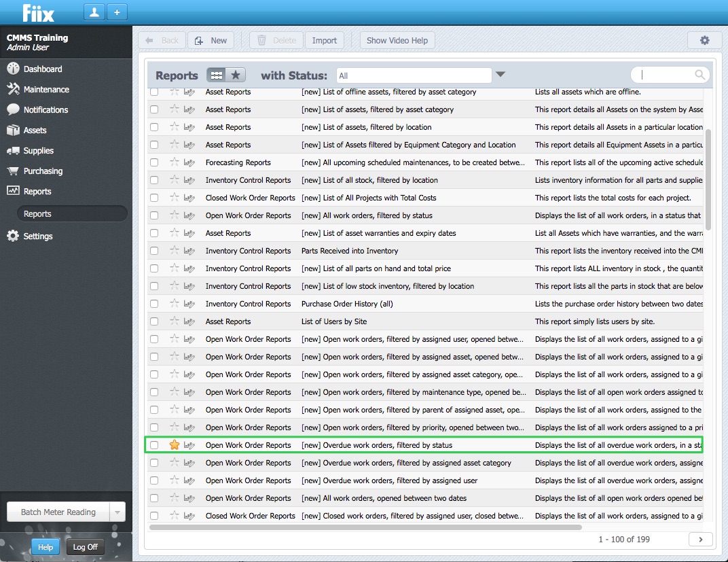Click the Log Off button
The width and height of the screenshot is (728, 562).
coord(86,547)
